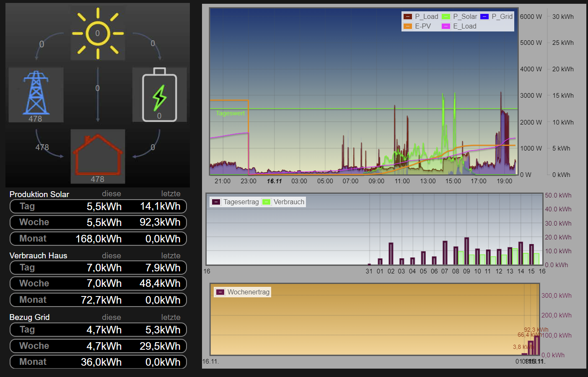Click the day 14 bar in daily chart
This screenshot has width=588, height=377.
pos(521,253)
